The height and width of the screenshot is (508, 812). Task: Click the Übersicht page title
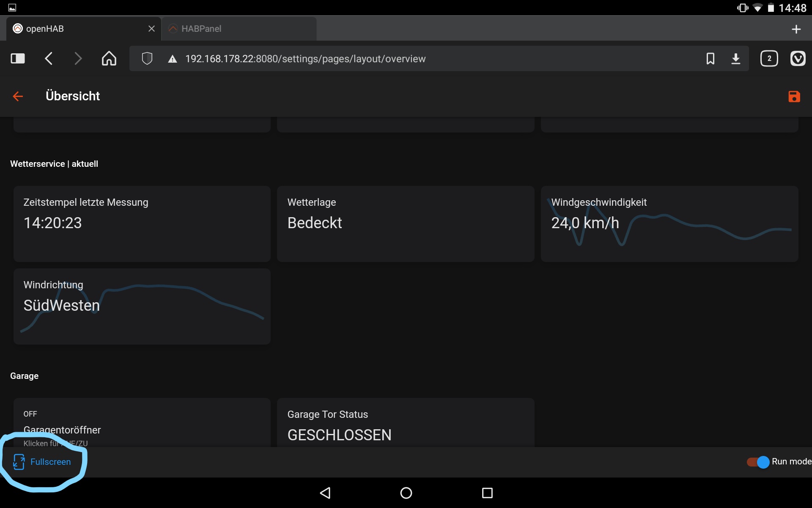[73, 96]
